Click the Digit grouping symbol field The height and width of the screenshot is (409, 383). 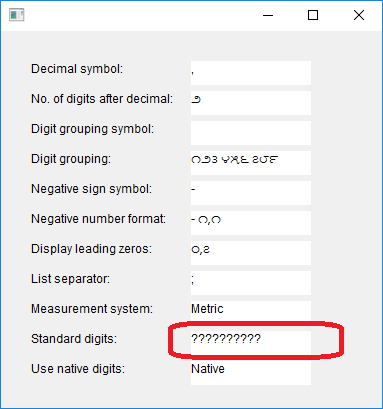pos(251,133)
